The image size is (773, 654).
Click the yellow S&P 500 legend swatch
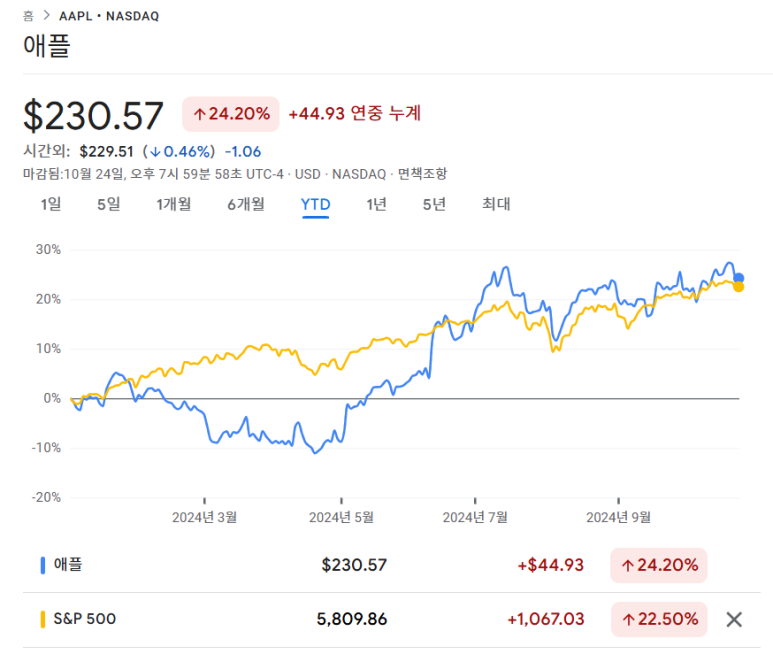[x=43, y=619]
